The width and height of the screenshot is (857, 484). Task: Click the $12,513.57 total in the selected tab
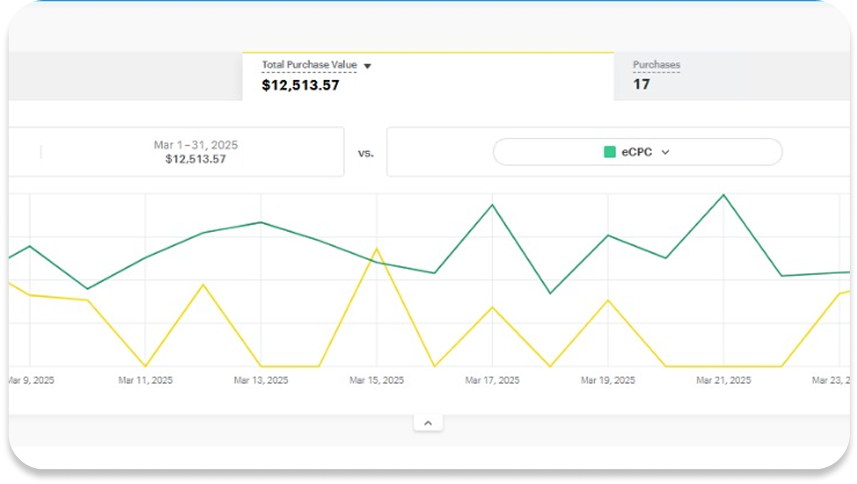point(300,86)
